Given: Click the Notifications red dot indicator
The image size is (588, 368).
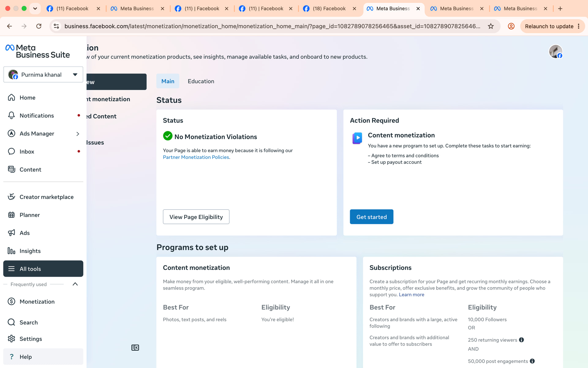Looking at the screenshot, I should [x=79, y=115].
